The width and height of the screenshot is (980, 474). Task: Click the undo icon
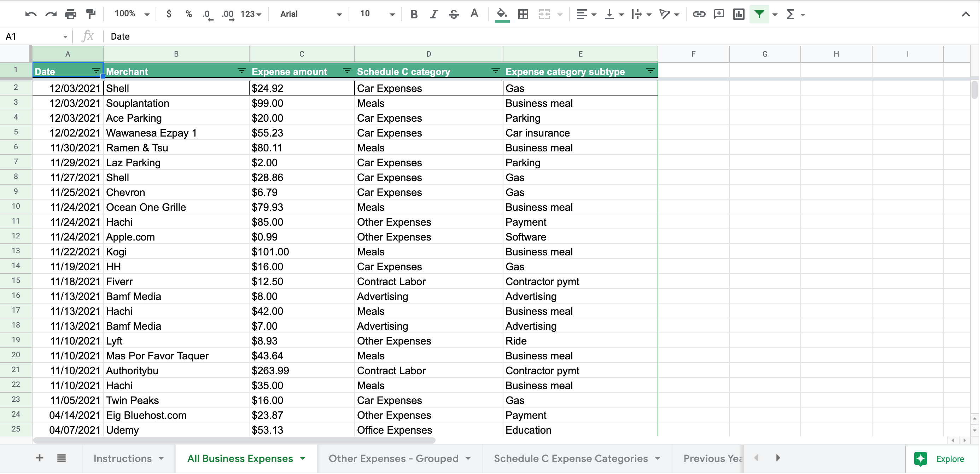point(31,15)
